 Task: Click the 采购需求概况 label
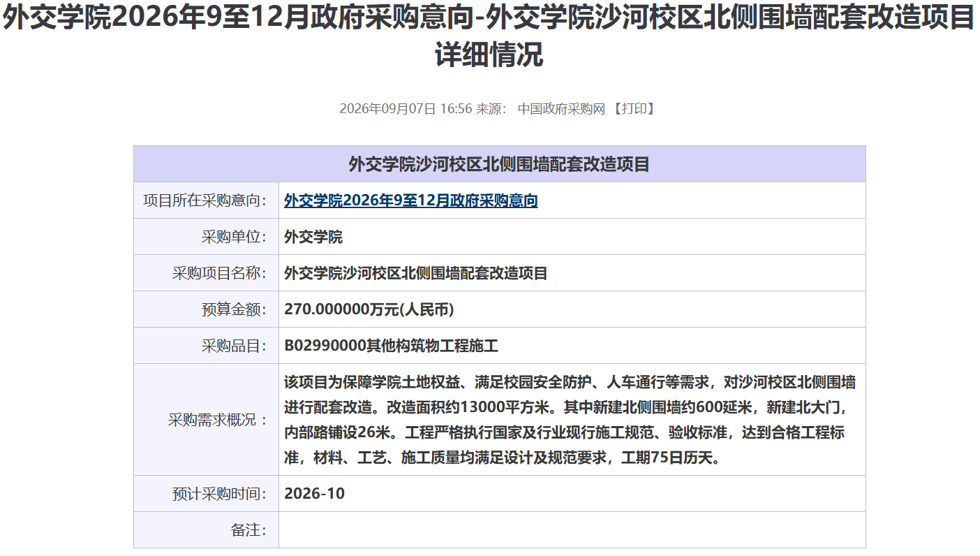point(218,420)
